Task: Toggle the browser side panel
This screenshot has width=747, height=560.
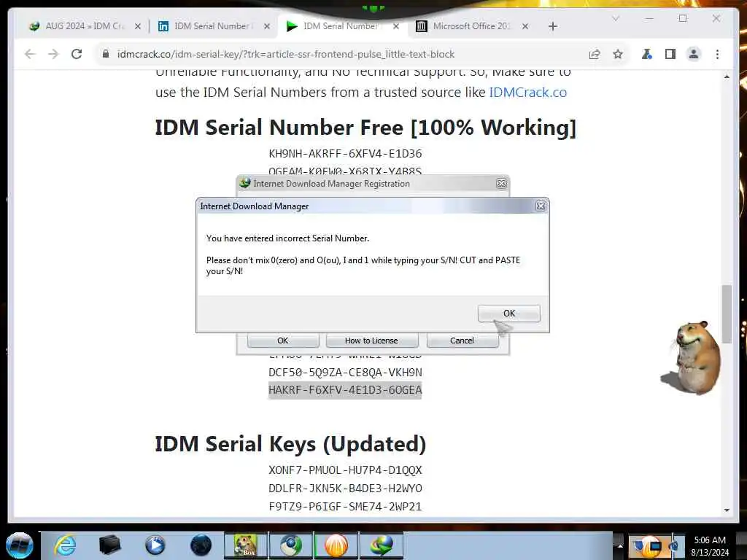Action: [670, 54]
